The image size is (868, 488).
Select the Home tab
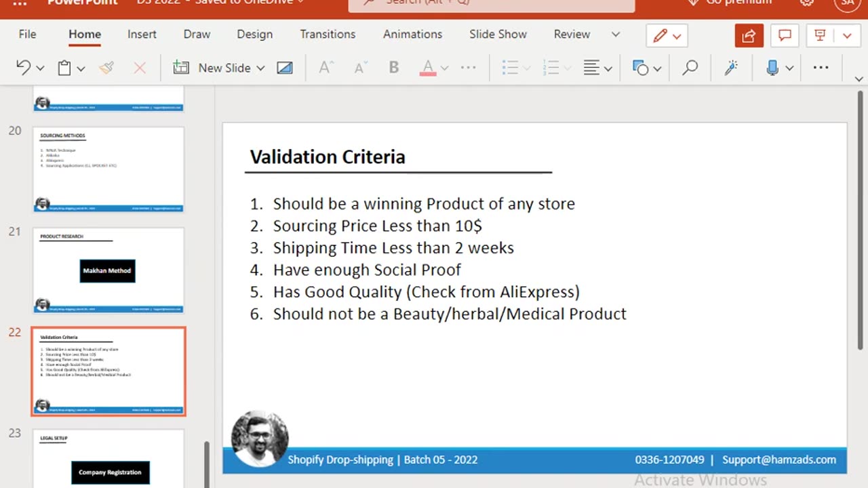coord(85,34)
